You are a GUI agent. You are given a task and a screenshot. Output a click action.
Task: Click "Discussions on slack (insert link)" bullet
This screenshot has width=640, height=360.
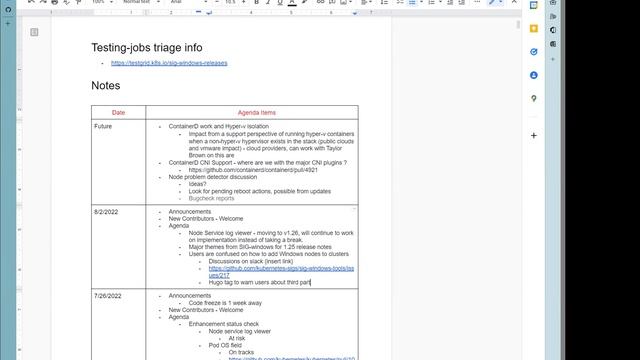251,261
